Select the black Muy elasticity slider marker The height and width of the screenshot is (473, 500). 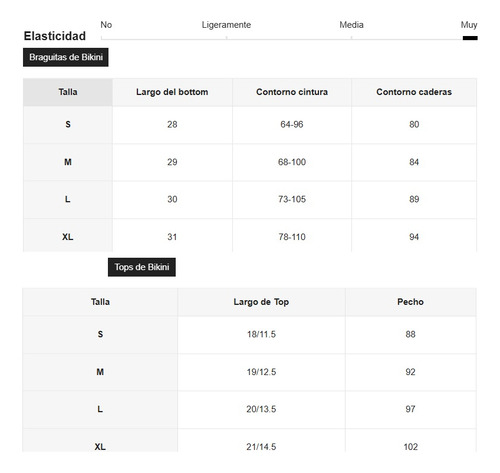click(470, 38)
